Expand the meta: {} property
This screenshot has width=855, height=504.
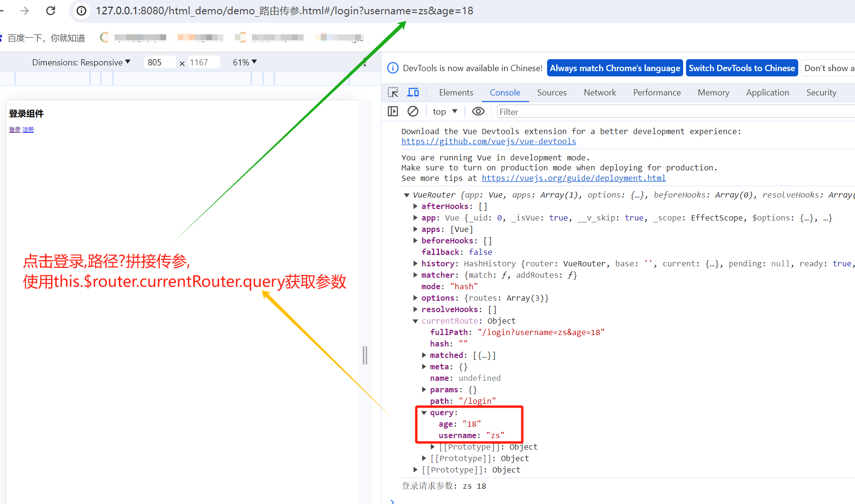pos(424,367)
